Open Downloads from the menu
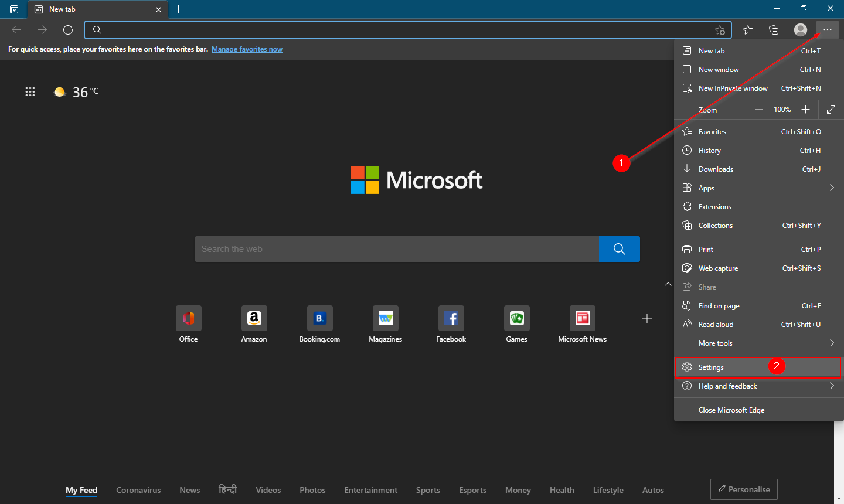Viewport: 844px width, 504px height. click(759, 169)
